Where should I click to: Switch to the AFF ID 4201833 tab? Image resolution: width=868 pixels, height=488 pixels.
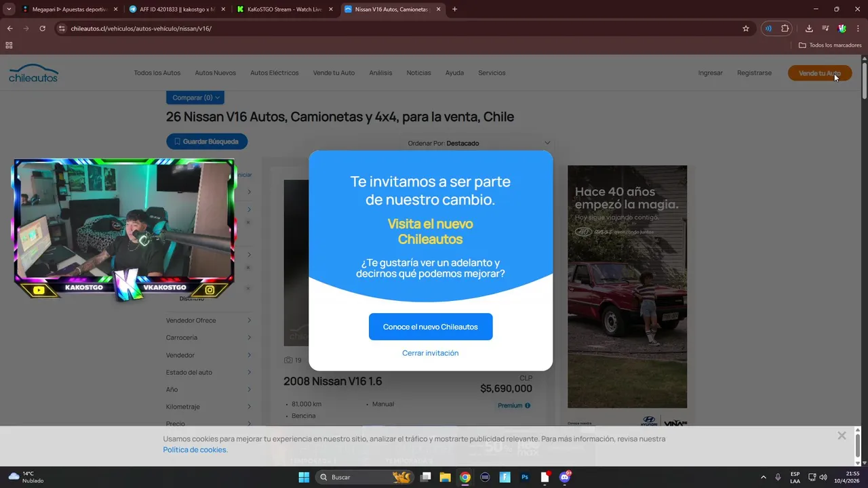tap(176, 9)
